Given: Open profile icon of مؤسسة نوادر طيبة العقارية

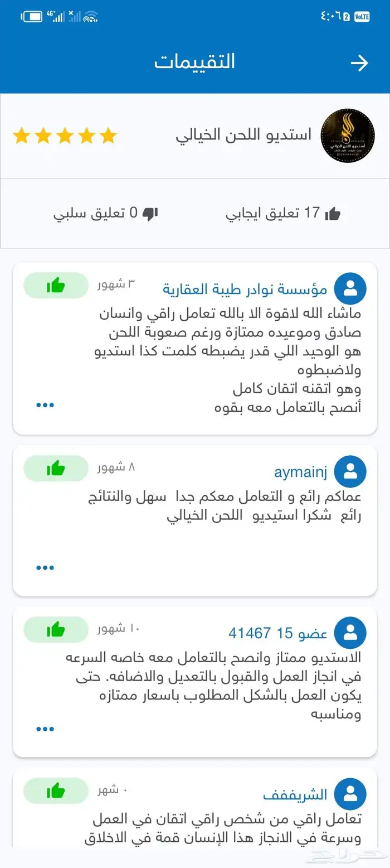Looking at the screenshot, I should click(x=350, y=288).
